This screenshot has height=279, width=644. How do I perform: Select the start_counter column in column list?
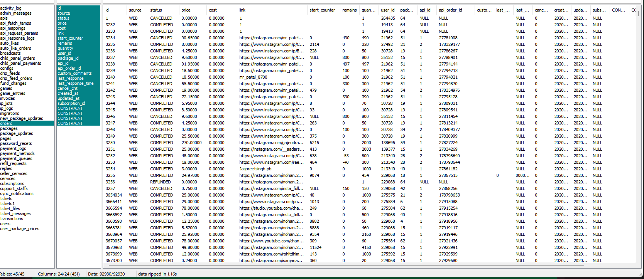tap(70, 38)
